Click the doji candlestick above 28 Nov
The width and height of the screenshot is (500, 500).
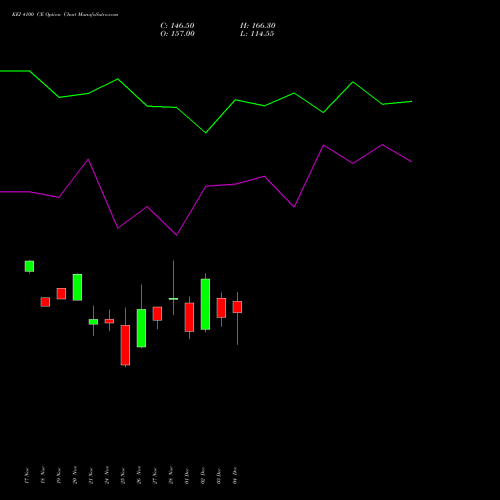(x=173, y=299)
